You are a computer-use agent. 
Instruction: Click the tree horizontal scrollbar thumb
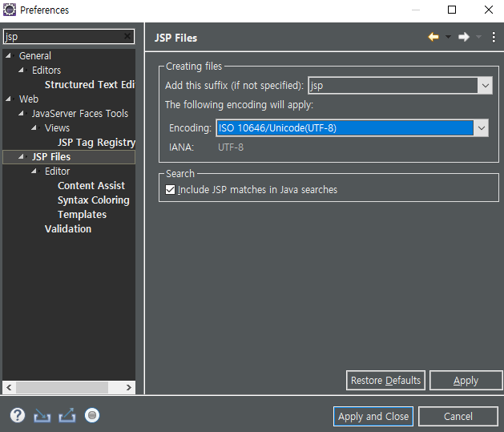[62, 387]
